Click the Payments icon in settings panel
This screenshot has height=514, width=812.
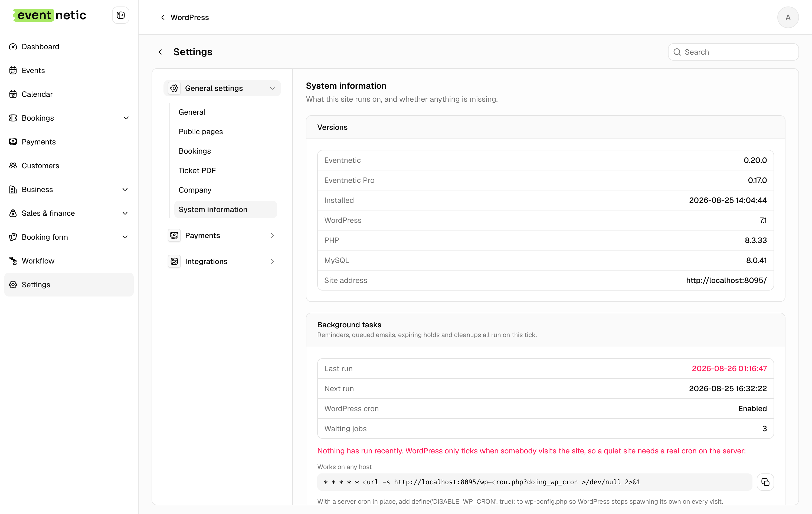pyautogui.click(x=174, y=235)
